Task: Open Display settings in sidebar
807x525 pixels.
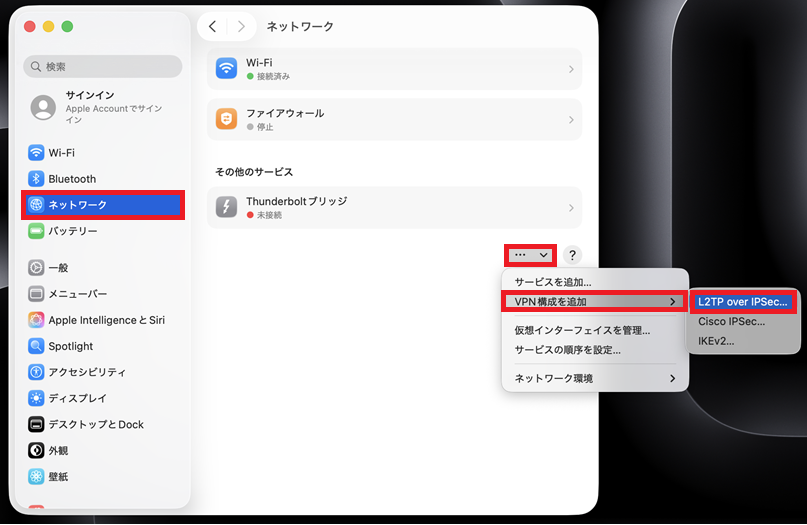Action: (75, 398)
